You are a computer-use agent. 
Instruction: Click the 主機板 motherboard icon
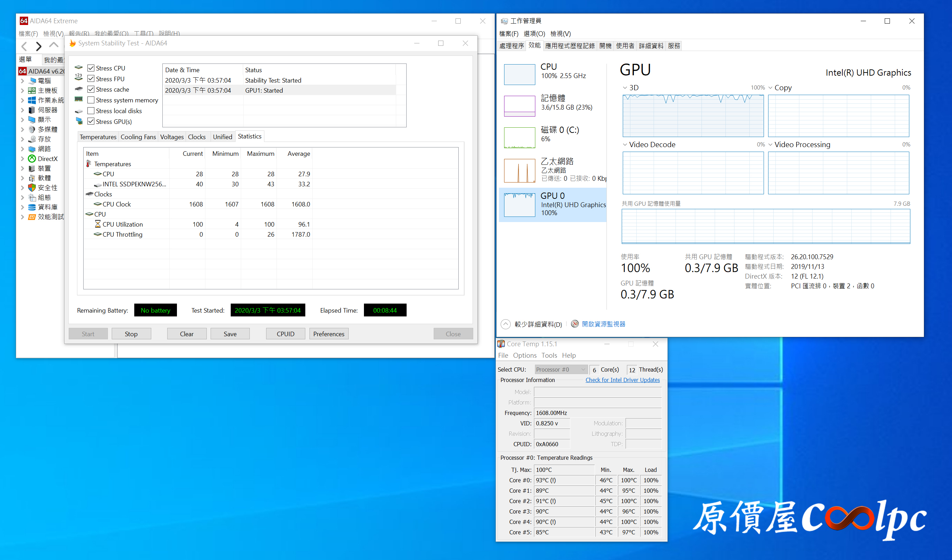(x=33, y=90)
